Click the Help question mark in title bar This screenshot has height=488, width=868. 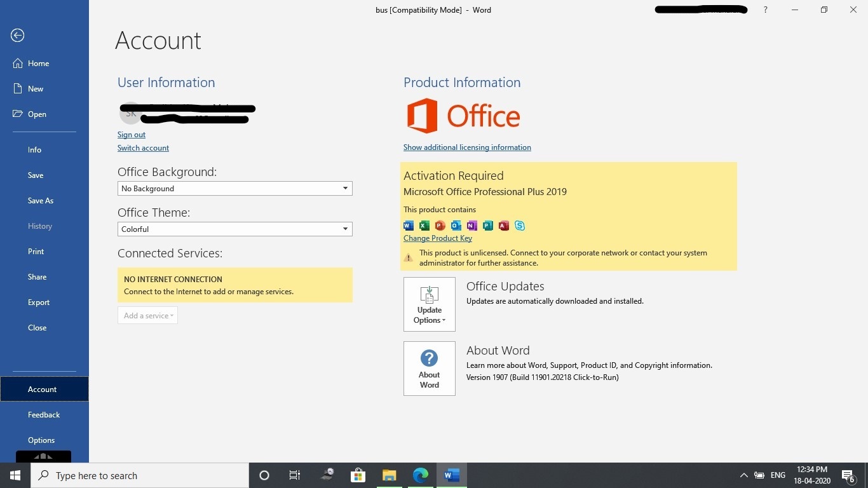(x=765, y=10)
